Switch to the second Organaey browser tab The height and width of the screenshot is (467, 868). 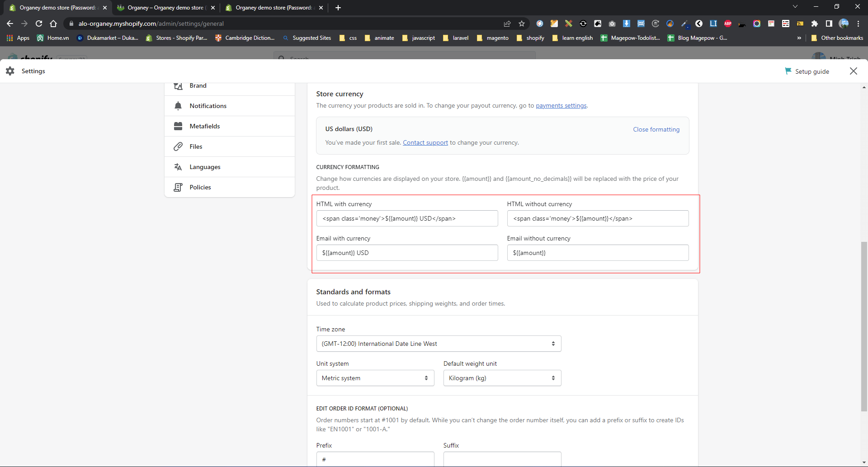coord(165,8)
